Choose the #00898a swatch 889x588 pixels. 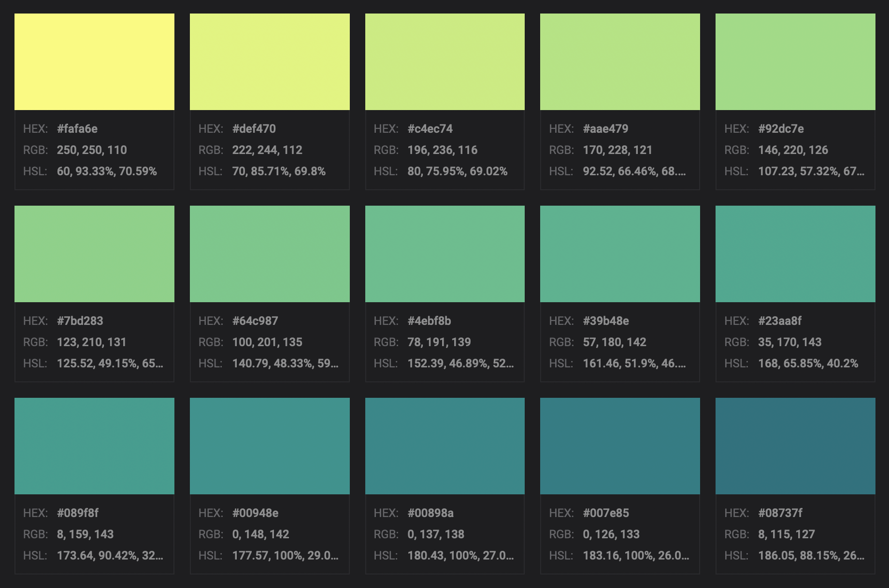[x=444, y=446]
